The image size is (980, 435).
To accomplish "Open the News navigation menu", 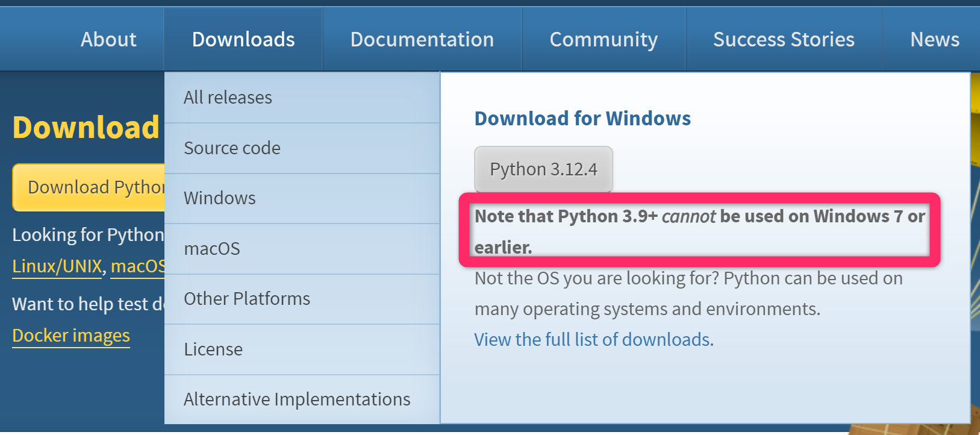I will click(934, 39).
